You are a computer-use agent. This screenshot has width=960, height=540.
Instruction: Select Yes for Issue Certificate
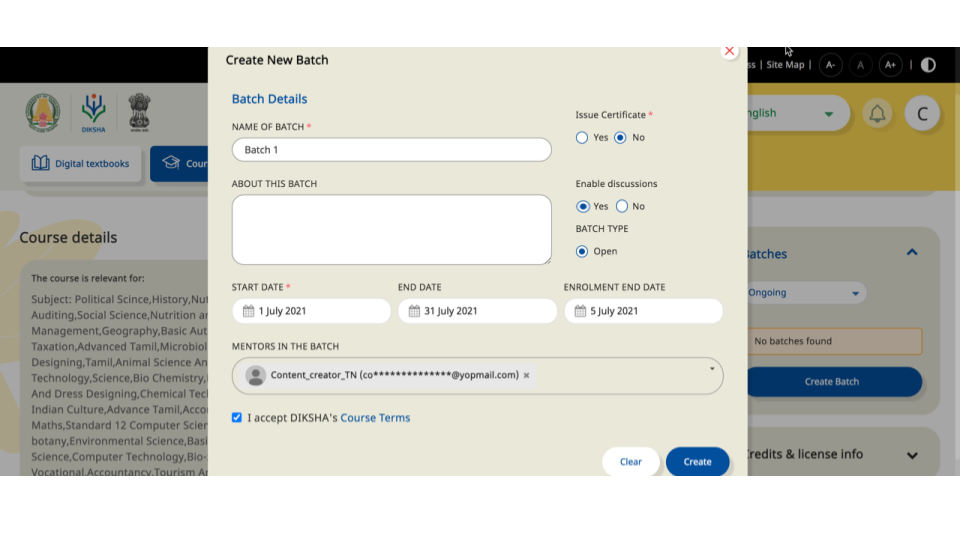[582, 138]
